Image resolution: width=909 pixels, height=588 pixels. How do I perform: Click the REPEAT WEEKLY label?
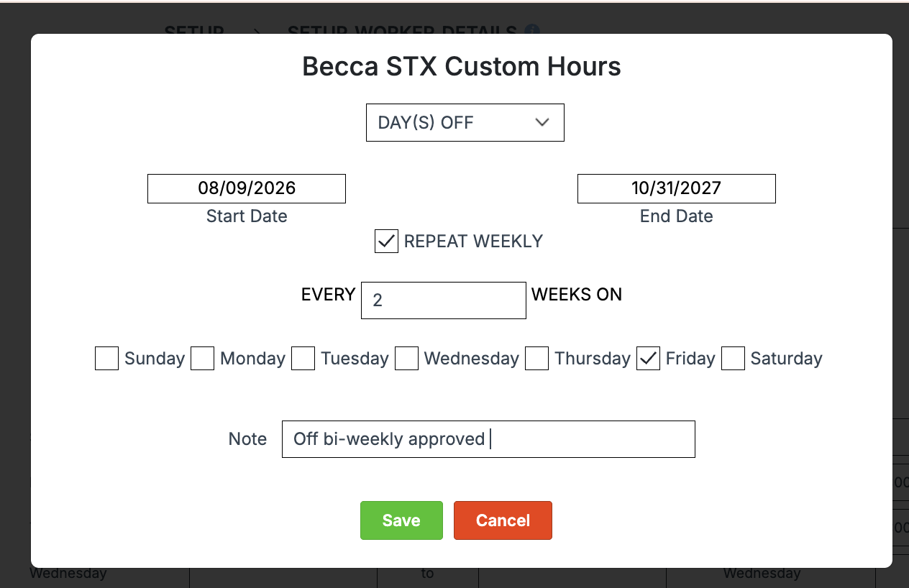473,242
